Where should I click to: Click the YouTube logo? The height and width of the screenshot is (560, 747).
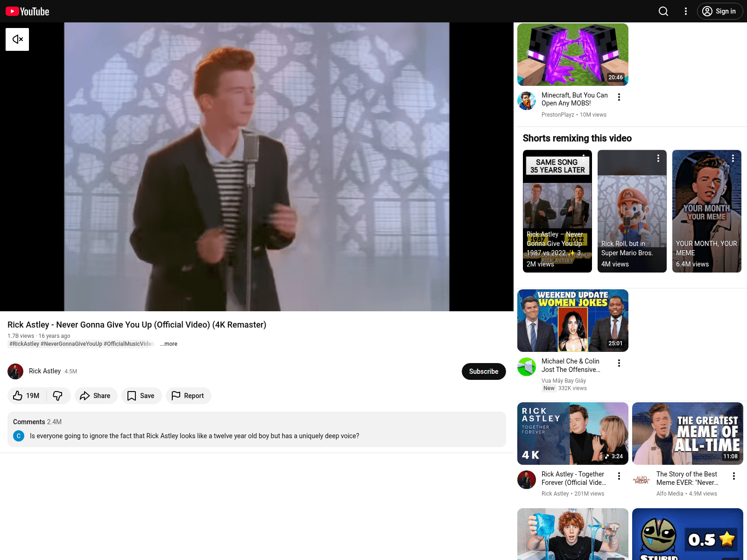(x=27, y=11)
